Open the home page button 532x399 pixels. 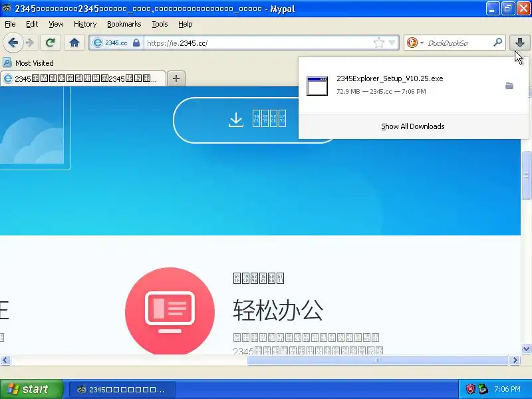[x=74, y=43]
